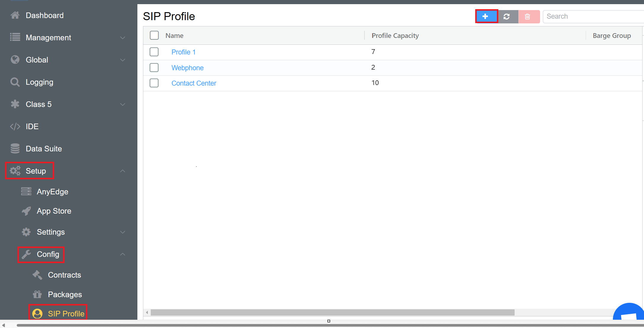Image resolution: width=644 pixels, height=328 pixels.
Task: Collapse the Config submenu chevron
Action: (x=123, y=254)
